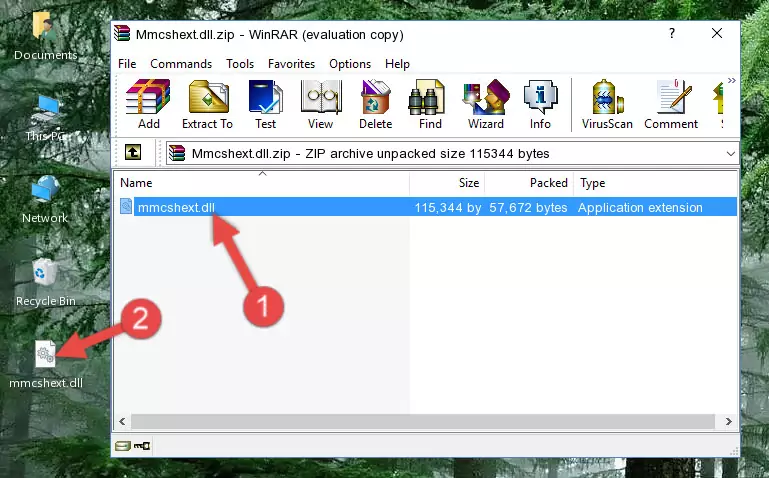Select the Recycle Bin desktop icon
The width and height of the screenshot is (769, 478).
(x=46, y=282)
